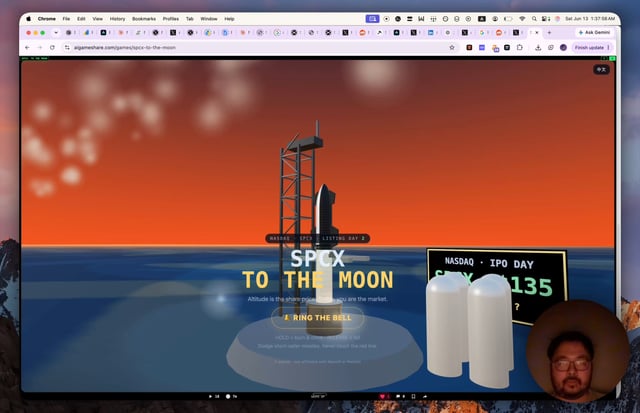Click the menu bar date and time
640x413 pixels.
[x=589, y=19]
